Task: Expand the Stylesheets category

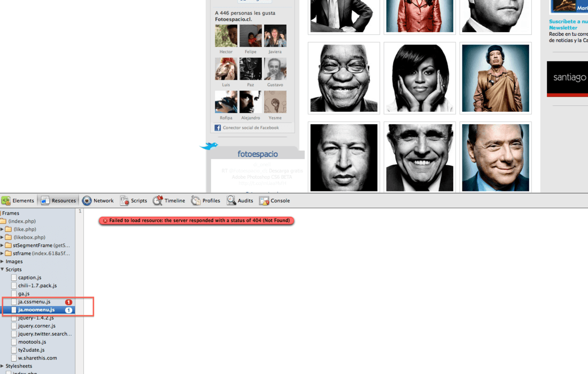Action: 2,366
